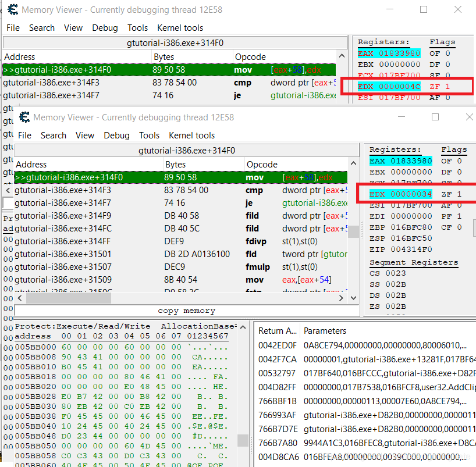Select gtutorial-i386.exe+31509 mov eax row
The image size is (476, 467).
point(181,280)
